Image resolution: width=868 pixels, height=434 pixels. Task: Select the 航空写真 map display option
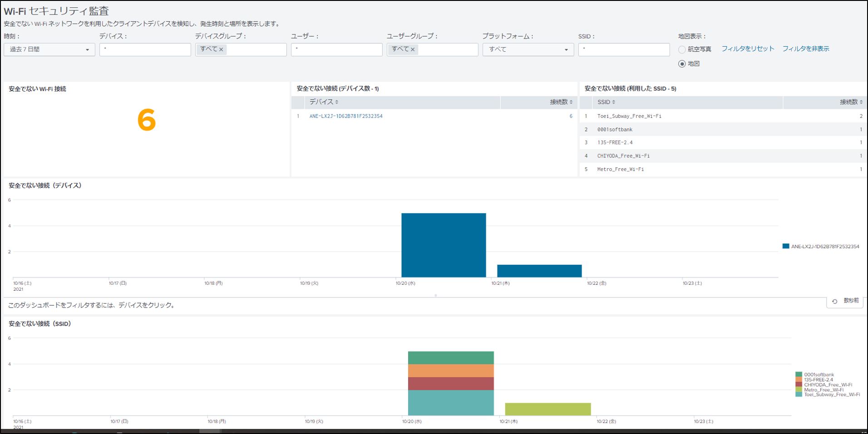tap(682, 49)
